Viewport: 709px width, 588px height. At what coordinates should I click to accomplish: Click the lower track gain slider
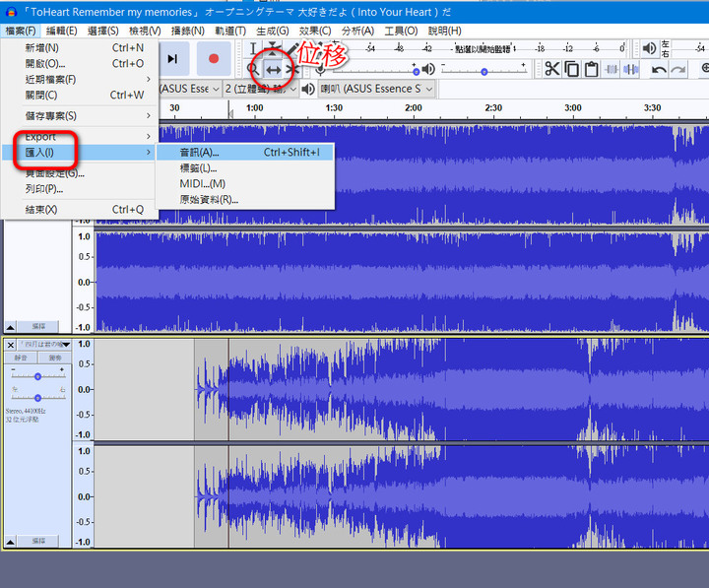coord(38,376)
